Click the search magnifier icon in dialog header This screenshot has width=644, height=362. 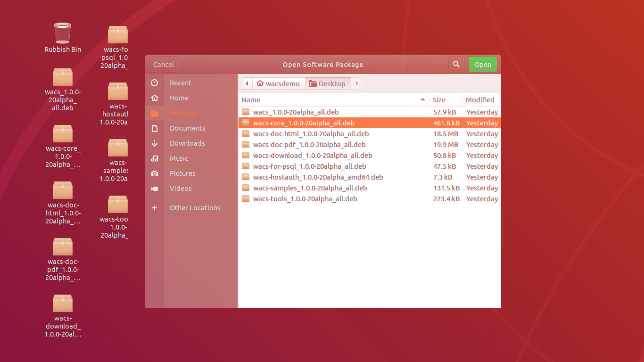pyautogui.click(x=456, y=65)
